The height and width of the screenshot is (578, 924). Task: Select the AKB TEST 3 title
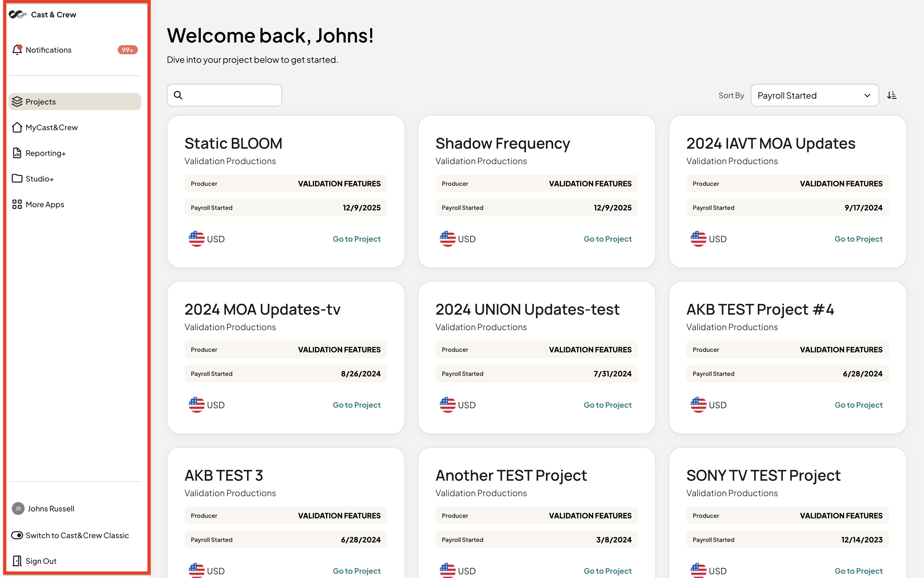[x=224, y=476]
